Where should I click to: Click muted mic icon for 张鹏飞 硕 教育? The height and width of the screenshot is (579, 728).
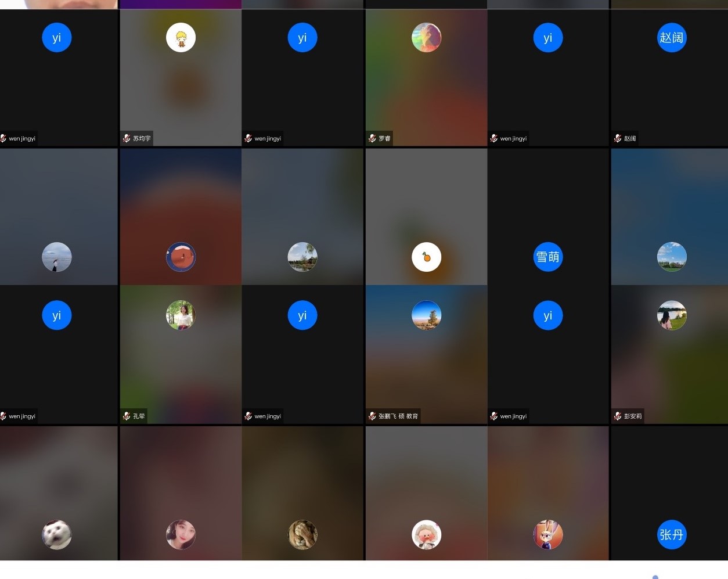[372, 416]
